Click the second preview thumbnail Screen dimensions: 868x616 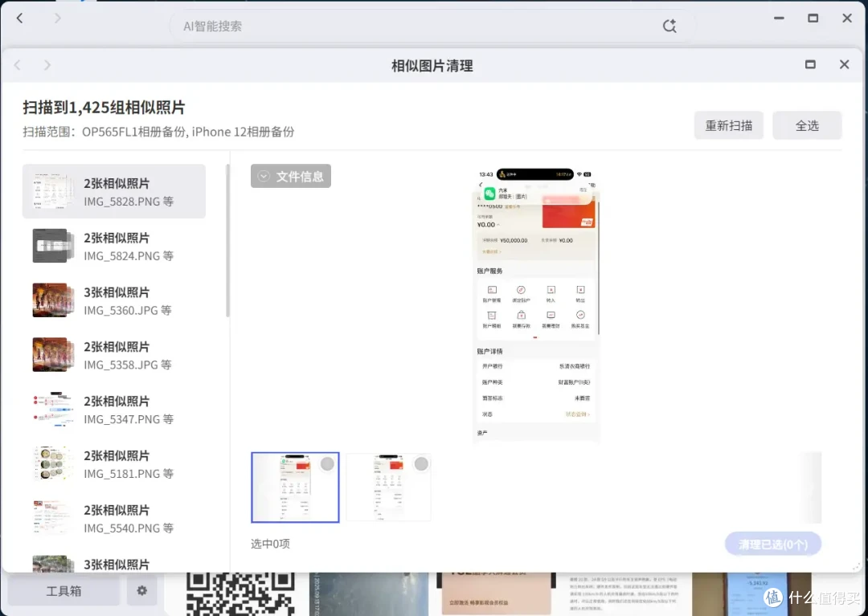coord(389,487)
